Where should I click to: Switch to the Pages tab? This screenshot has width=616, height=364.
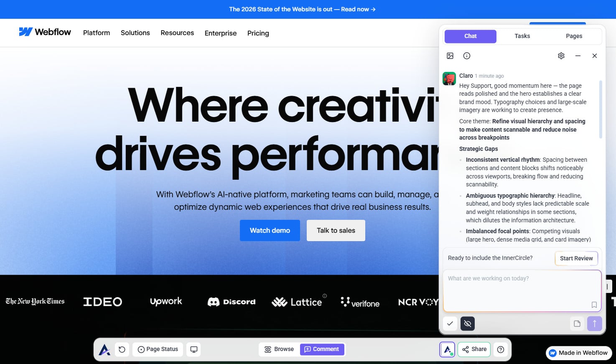574,36
